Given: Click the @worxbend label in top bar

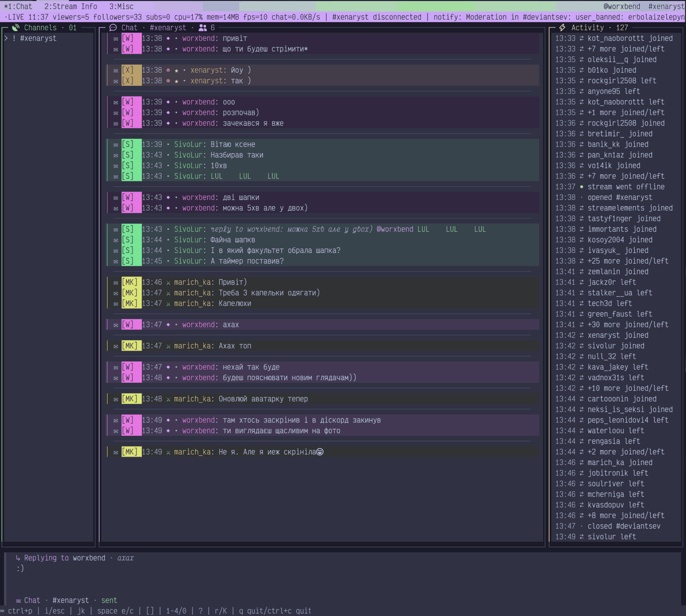Looking at the screenshot, I should [x=622, y=6].
